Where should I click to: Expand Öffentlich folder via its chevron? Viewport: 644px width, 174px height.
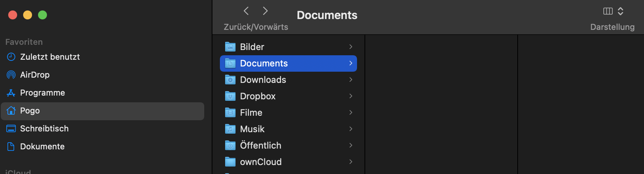[x=351, y=145]
